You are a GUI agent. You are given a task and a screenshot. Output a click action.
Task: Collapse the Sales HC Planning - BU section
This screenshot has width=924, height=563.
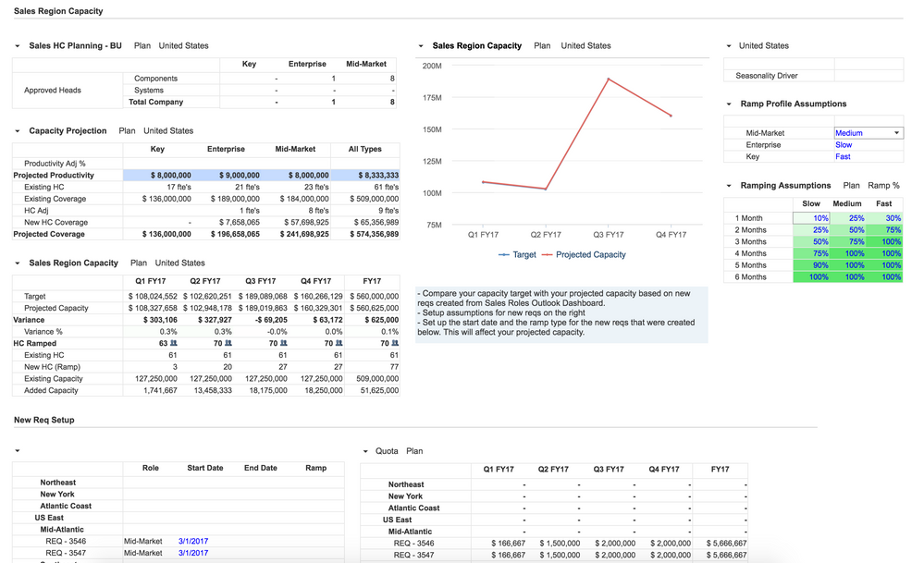pos(16,45)
